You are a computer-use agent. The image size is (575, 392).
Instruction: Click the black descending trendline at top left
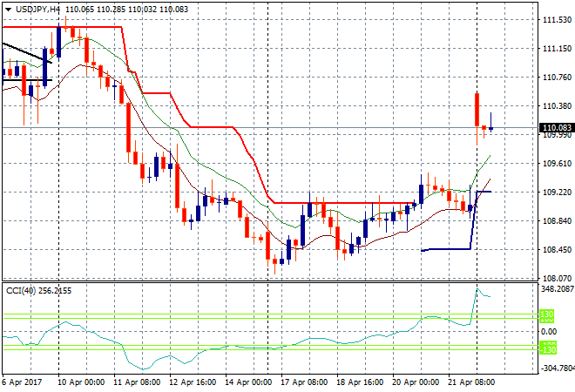pyautogui.click(x=27, y=53)
